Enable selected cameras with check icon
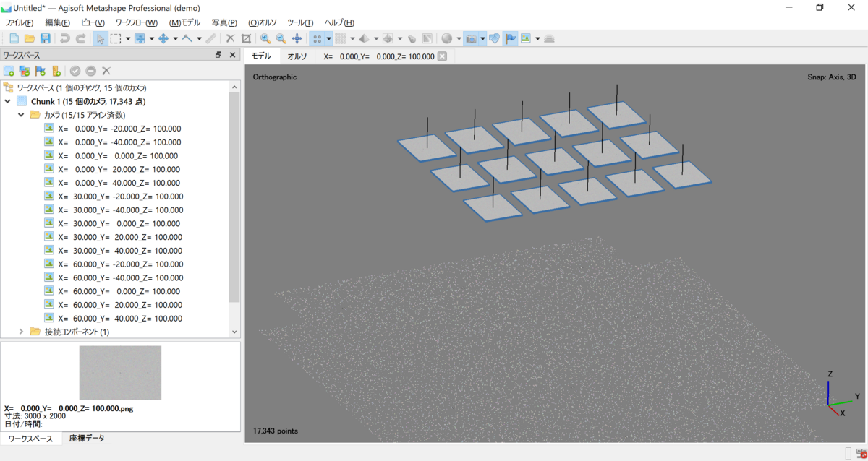The width and height of the screenshot is (868, 461). coord(75,71)
